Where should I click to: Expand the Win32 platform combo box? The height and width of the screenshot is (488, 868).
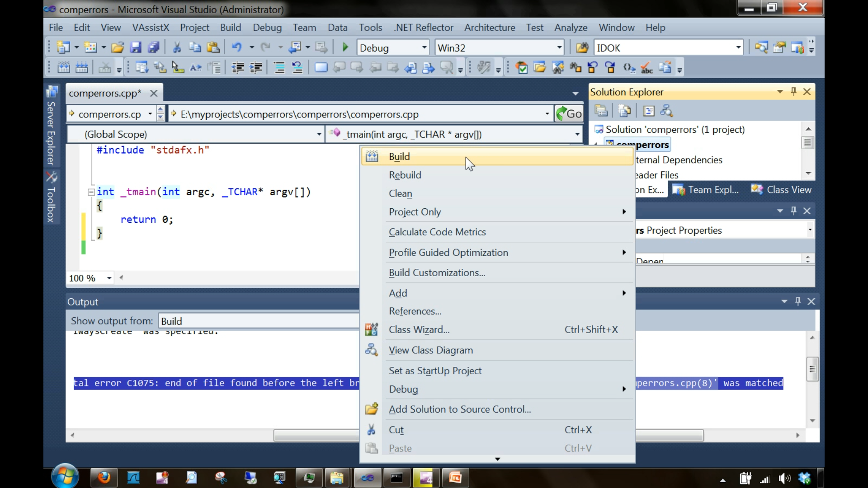tap(559, 47)
